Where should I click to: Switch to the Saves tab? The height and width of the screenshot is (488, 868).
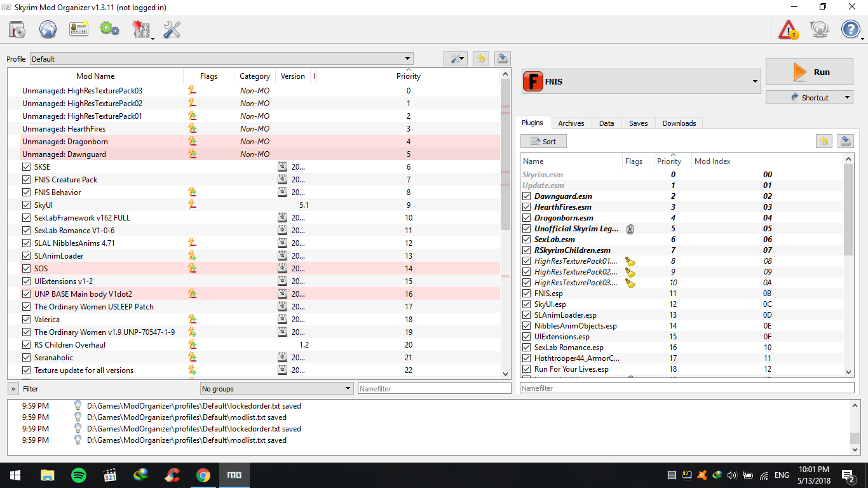pyautogui.click(x=639, y=123)
